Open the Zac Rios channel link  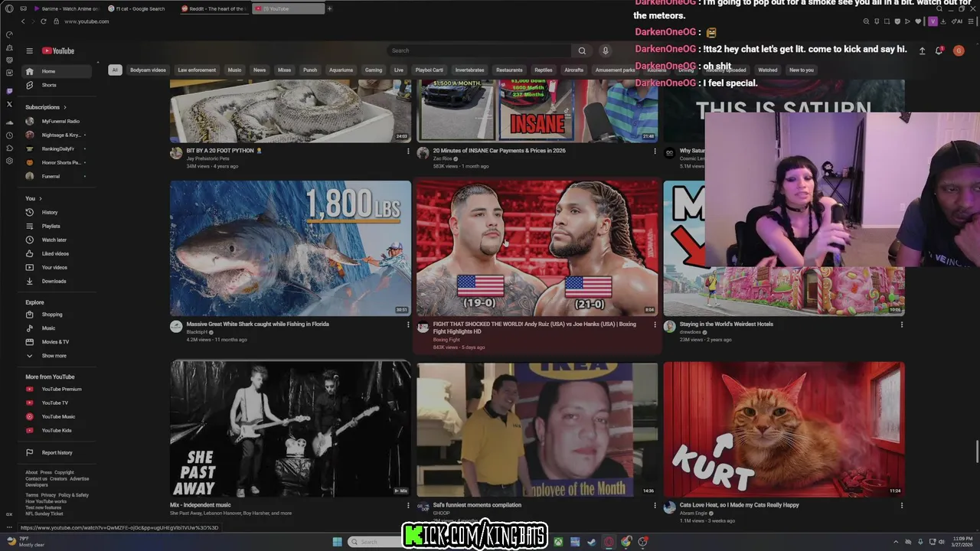443,158
